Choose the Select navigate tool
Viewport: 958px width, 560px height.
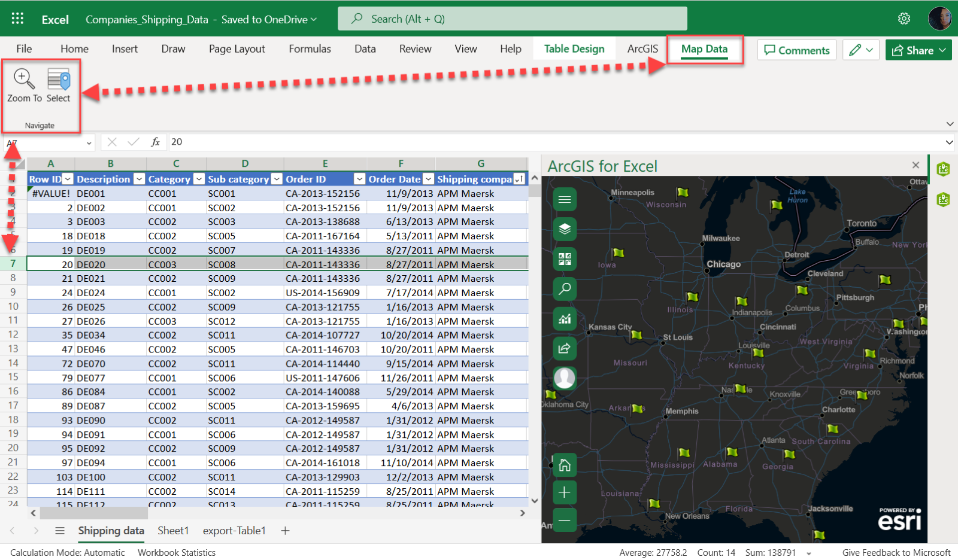pos(59,86)
